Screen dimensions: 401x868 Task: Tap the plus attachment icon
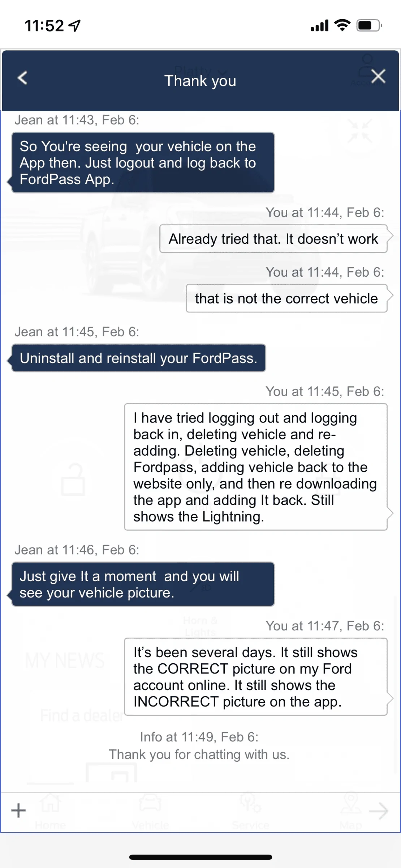[x=18, y=810]
